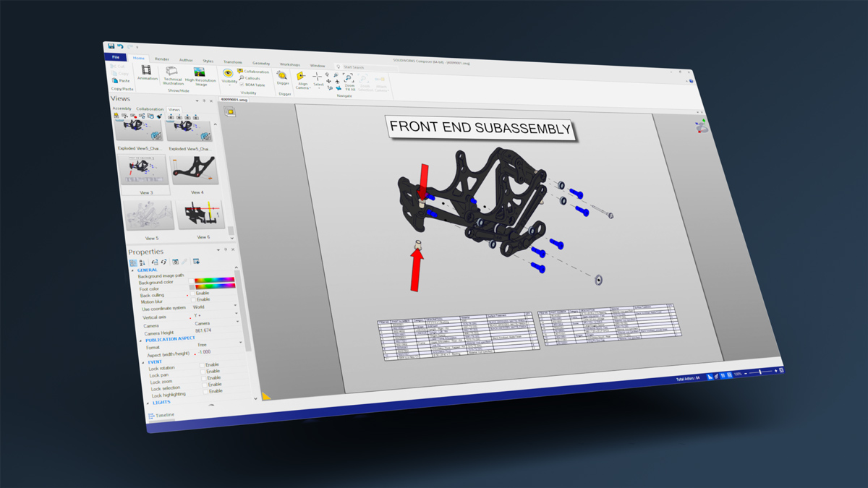Click the paintbrush icon in Views toolbar
Screen dimensions: 868x488
click(x=159, y=116)
